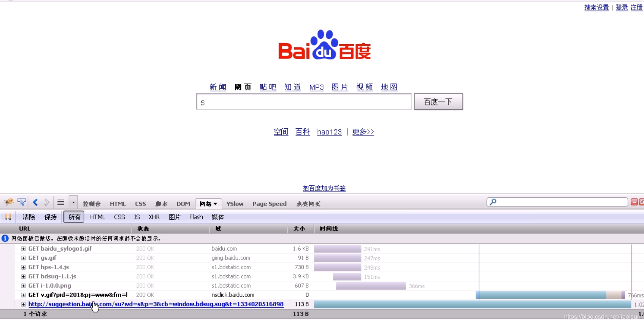Expand the GET hps-1.4.js request

[x=23, y=267]
